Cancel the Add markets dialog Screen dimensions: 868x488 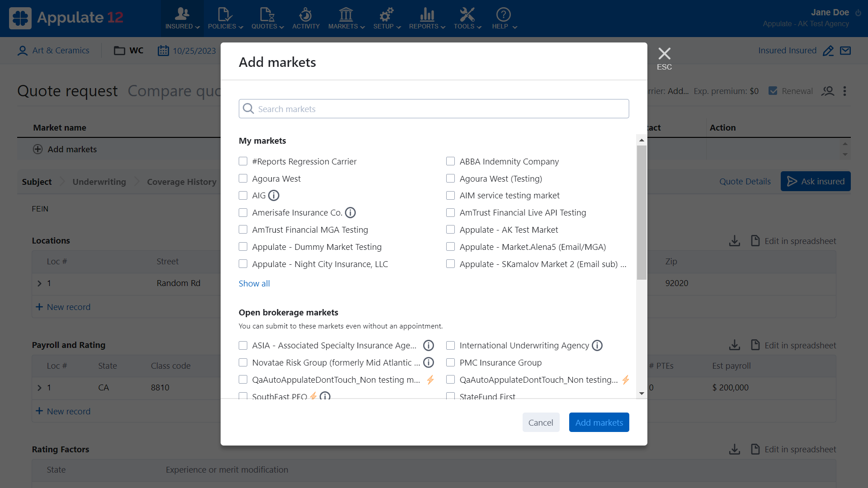pos(541,422)
